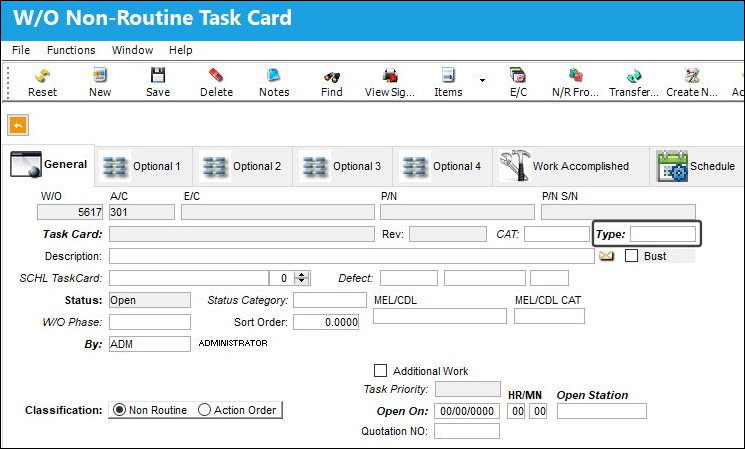Increase SCHL TaskCard spinner value

tap(302, 275)
